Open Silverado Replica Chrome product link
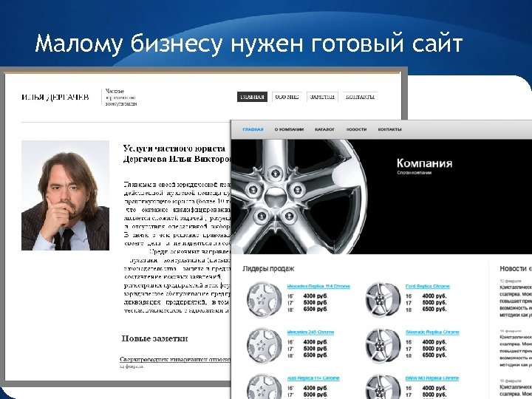The width and height of the screenshot is (532, 399). pos(432,332)
